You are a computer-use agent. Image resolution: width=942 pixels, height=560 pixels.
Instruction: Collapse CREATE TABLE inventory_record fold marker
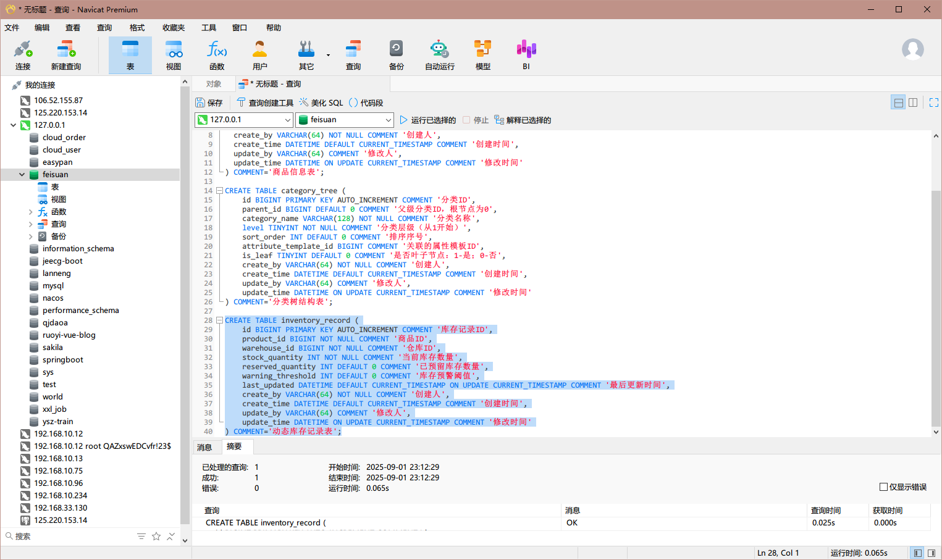tap(219, 320)
